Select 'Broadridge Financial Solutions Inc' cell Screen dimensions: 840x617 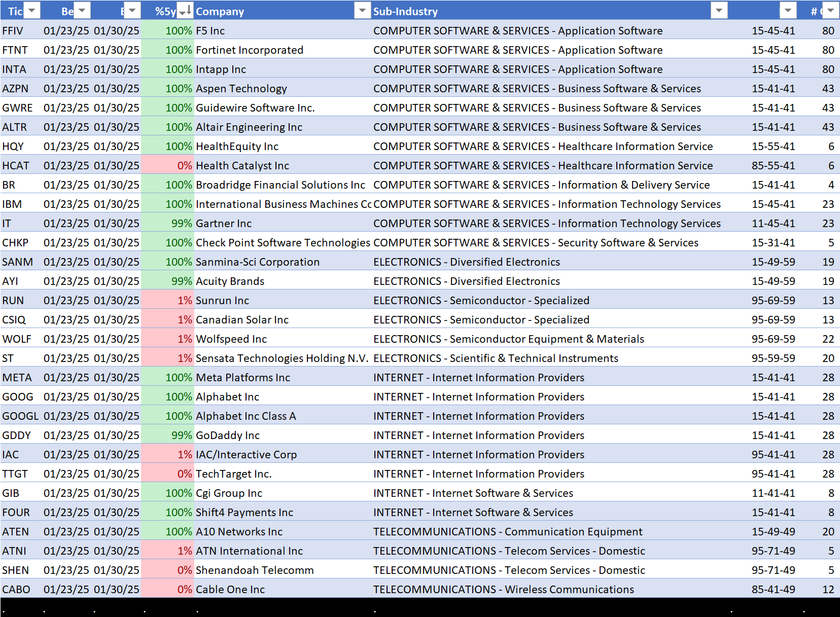click(283, 185)
